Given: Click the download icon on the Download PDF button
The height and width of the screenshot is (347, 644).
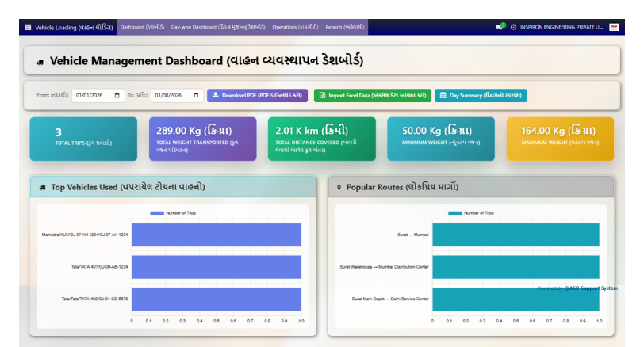Looking at the screenshot, I should click(215, 95).
